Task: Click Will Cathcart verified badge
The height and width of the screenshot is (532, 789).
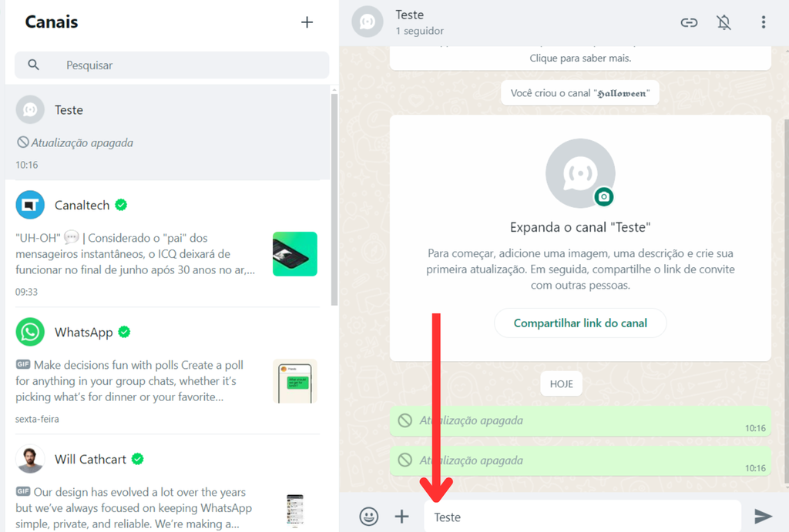Action: (137, 459)
